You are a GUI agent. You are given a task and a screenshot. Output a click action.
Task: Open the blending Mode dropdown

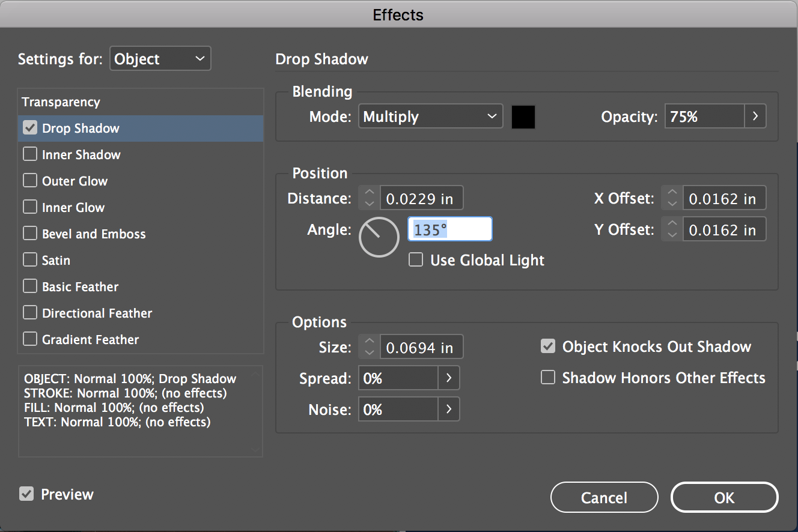(430, 116)
